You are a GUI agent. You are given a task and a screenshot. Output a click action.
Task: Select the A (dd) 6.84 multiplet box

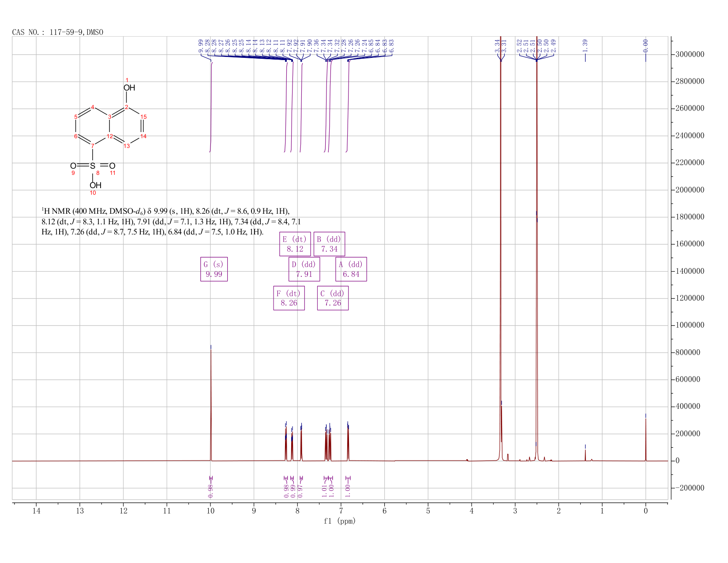351,269
